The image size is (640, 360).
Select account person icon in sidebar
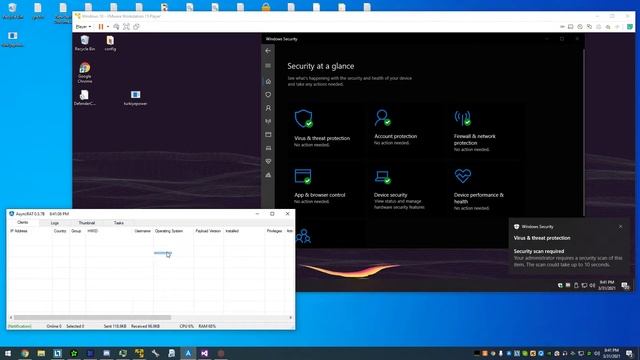268,108
